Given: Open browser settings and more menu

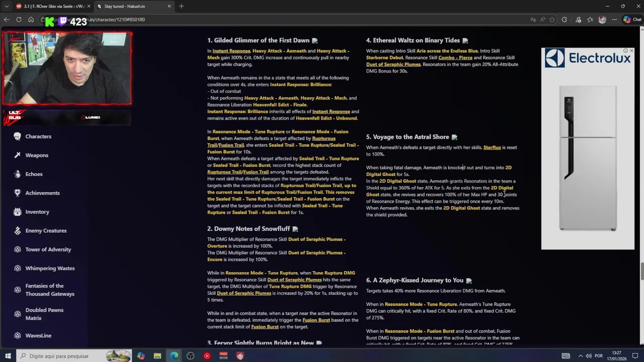Looking at the screenshot, I should [x=614, y=20].
